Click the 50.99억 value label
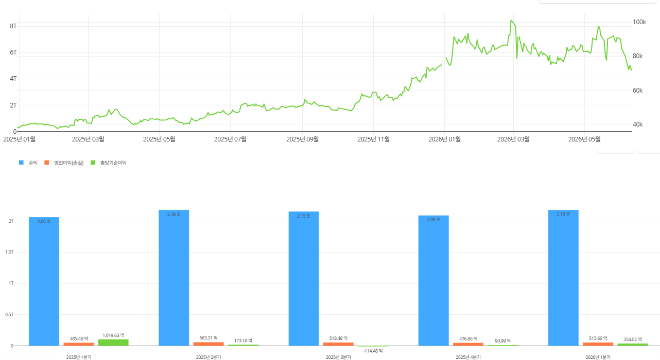Screen dimensions: 660x360 [503, 341]
